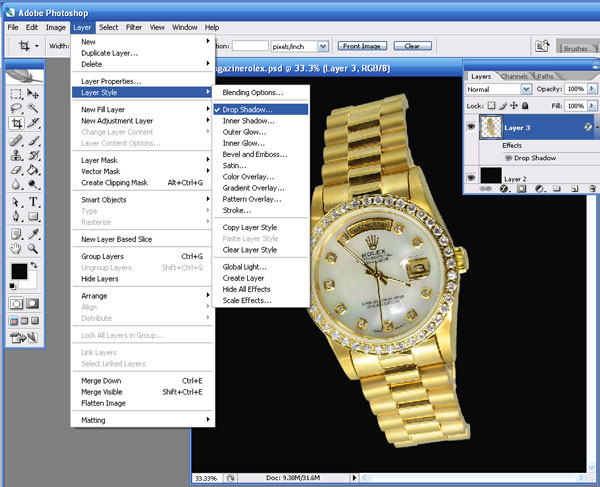
Task: Choose Copy Layer Style
Action: pos(261,227)
